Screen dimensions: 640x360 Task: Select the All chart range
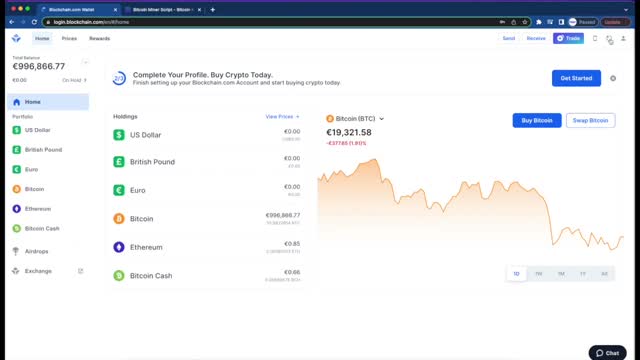click(604, 274)
